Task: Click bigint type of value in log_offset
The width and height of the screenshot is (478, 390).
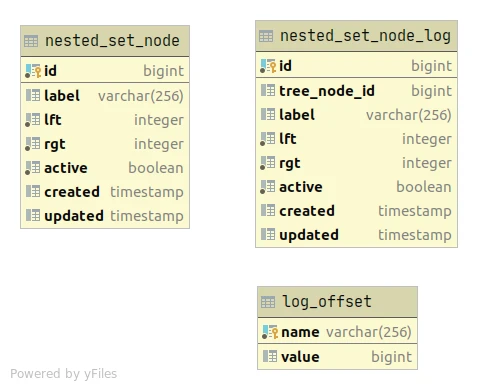Action: (x=392, y=357)
